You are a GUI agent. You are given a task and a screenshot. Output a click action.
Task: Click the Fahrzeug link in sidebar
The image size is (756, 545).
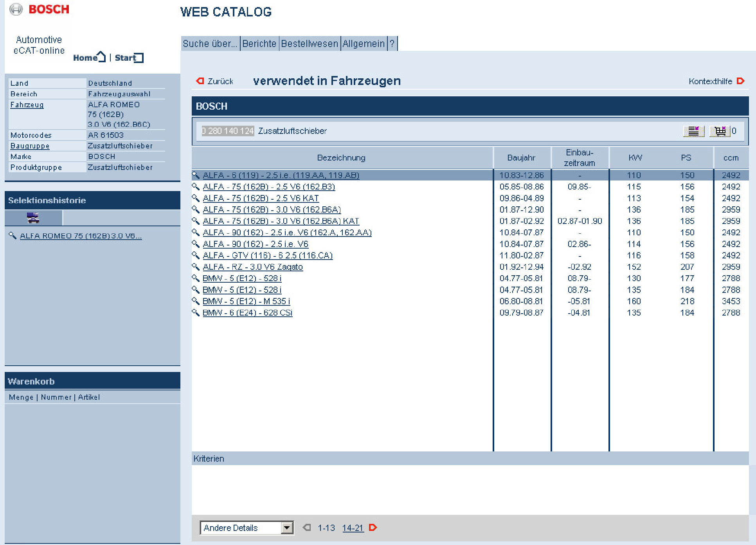click(x=27, y=105)
